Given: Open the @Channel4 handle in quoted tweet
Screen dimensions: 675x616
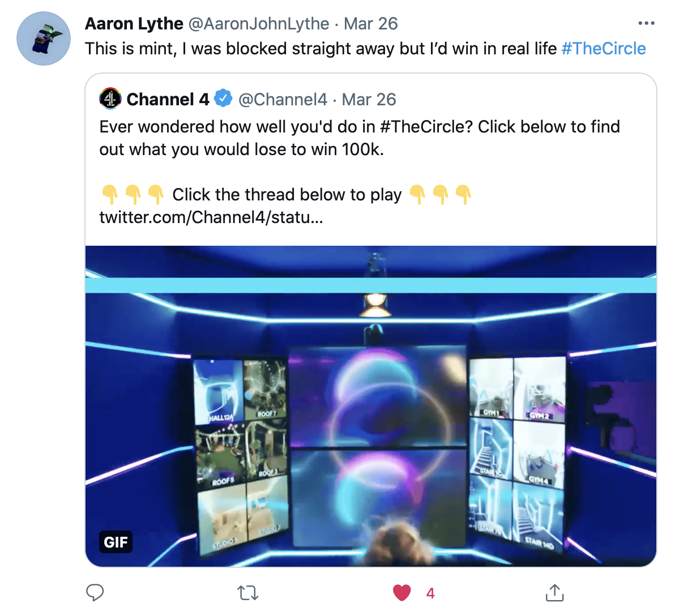Looking at the screenshot, I should (x=283, y=100).
